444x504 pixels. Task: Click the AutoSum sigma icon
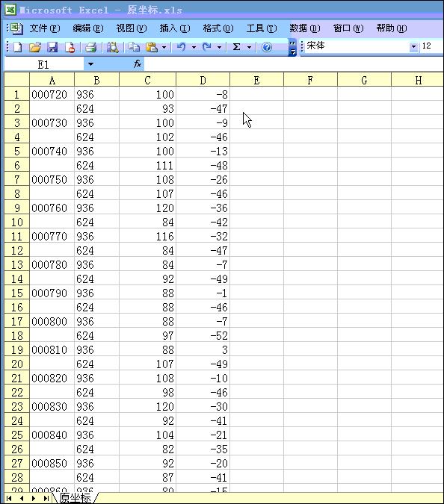click(x=236, y=47)
